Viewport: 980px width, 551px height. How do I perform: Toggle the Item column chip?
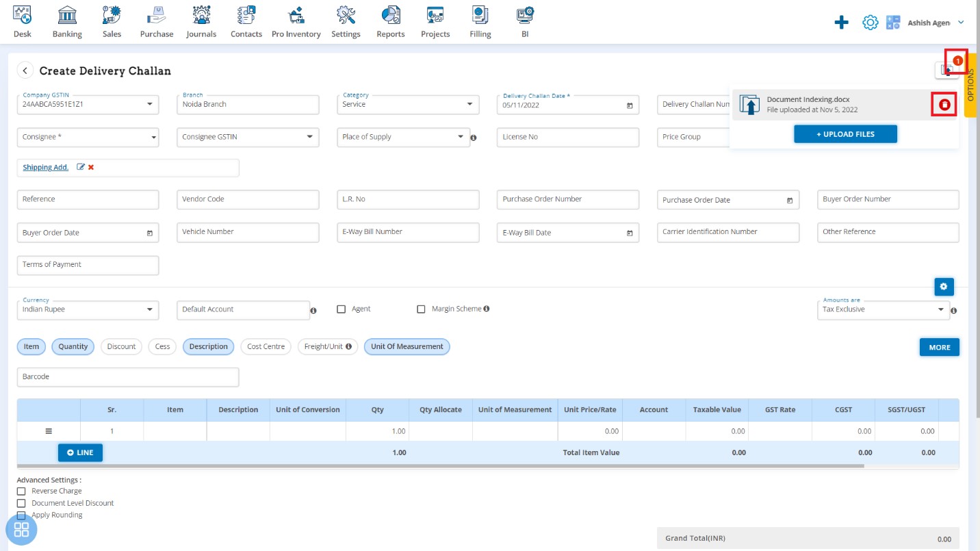coord(31,346)
